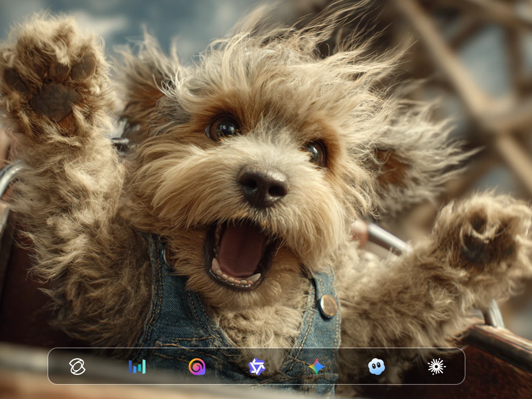Click the white interlocking rings icon
The width and height of the screenshot is (532, 399).
click(x=77, y=367)
